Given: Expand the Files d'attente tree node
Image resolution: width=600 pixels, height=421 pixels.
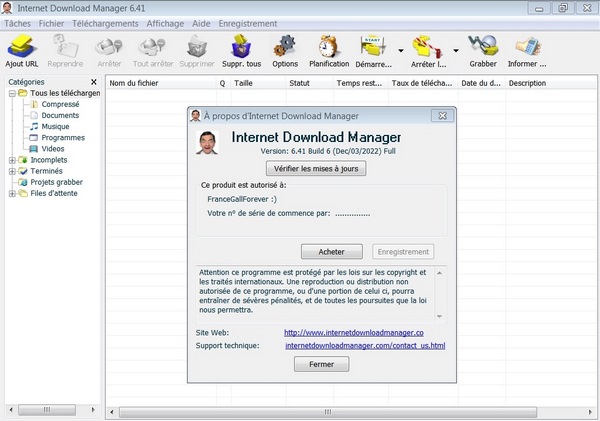Looking at the screenshot, I should tap(12, 194).
